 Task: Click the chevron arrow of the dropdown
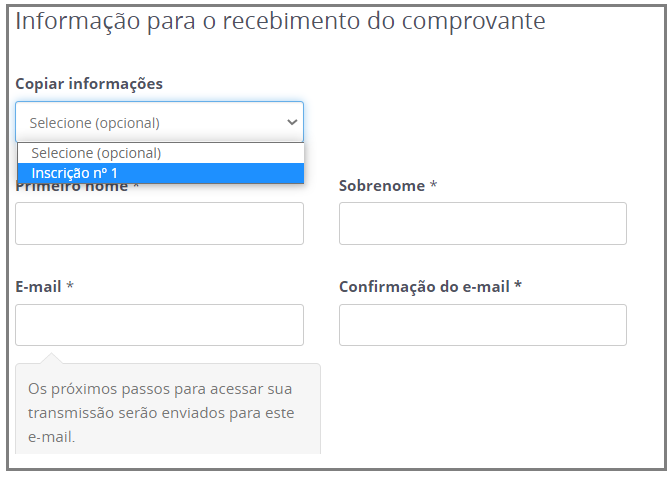point(292,122)
